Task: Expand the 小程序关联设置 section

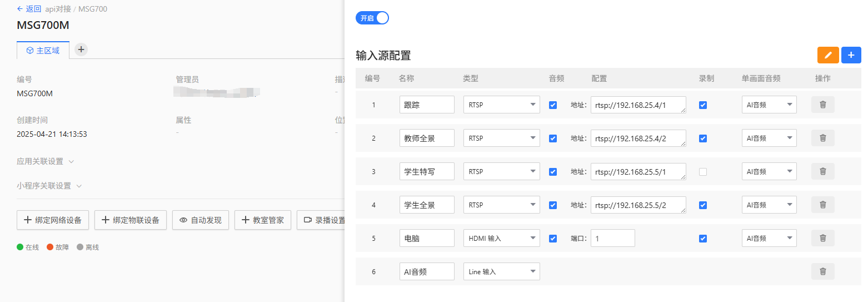Action: tap(49, 186)
